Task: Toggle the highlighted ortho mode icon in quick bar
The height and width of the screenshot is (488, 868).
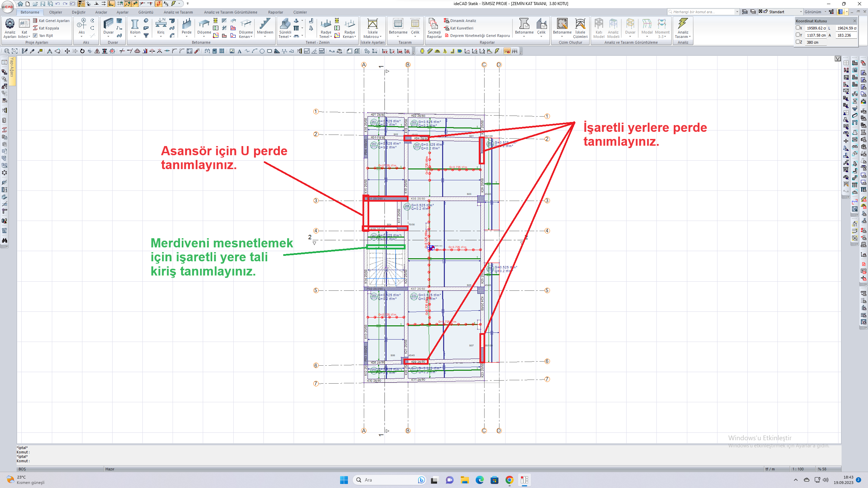Action: [111, 4]
